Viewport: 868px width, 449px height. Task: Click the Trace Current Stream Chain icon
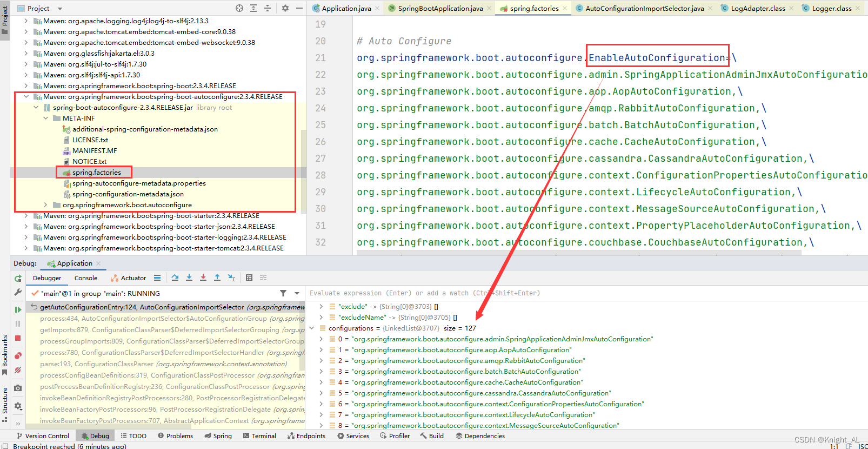coord(263,278)
